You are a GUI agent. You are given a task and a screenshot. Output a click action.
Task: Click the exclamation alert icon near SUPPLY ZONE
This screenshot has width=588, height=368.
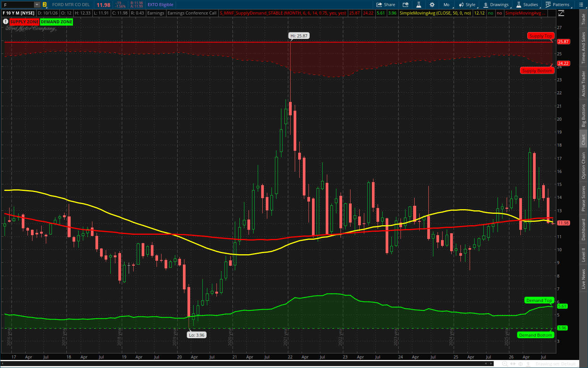point(6,22)
